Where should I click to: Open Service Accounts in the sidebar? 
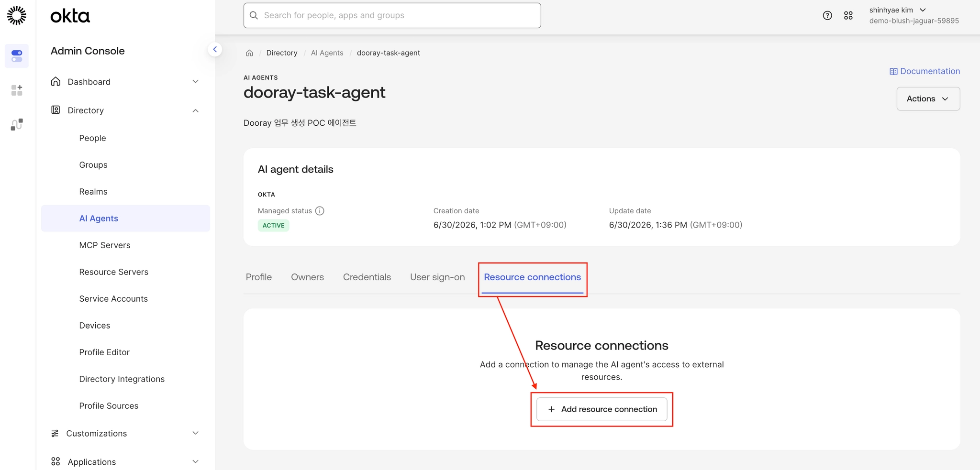coord(125,299)
